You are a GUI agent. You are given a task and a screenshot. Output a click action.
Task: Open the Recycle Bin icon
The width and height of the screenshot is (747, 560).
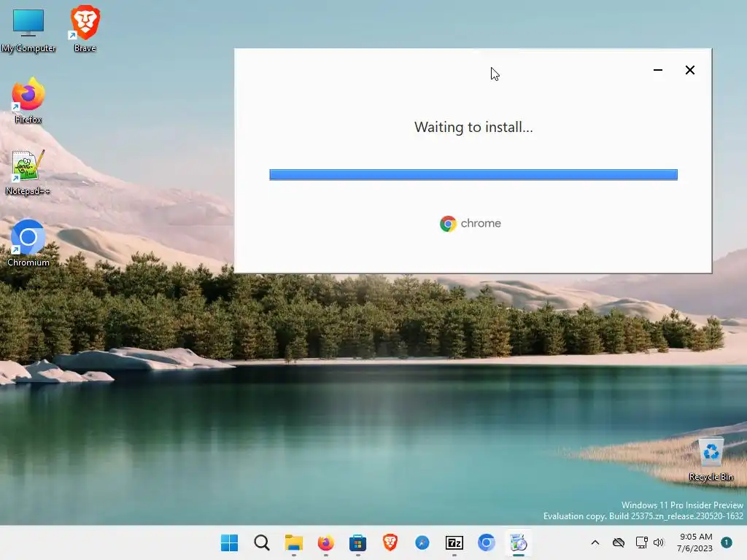click(711, 459)
